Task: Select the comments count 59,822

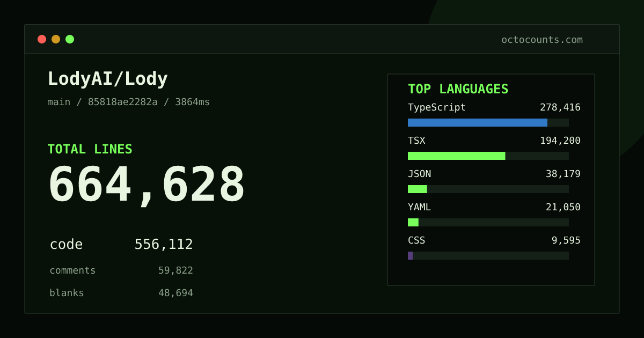Action: (175, 270)
